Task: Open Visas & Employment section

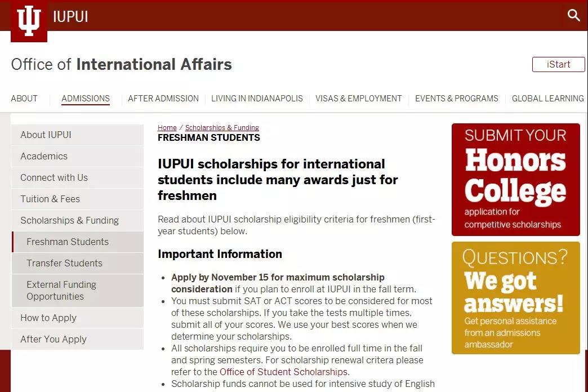Action: (359, 99)
